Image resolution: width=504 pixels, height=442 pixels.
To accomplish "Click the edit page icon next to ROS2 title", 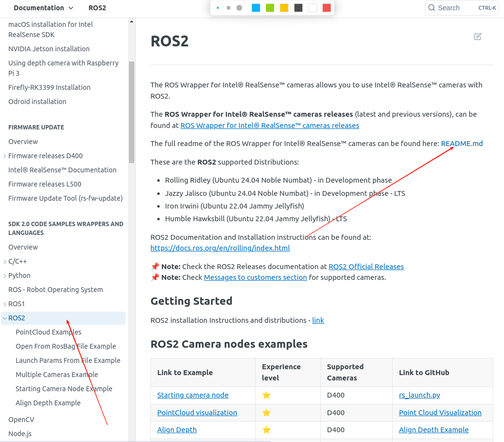I will pos(478,36).
